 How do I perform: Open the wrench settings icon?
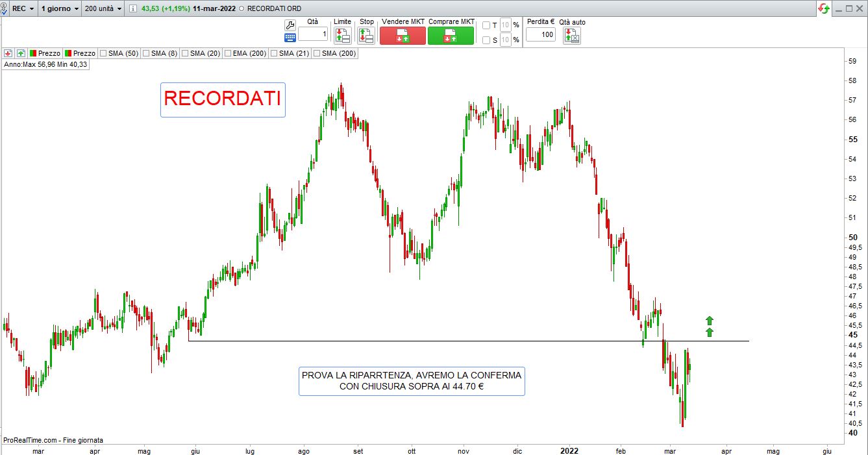pos(290,24)
